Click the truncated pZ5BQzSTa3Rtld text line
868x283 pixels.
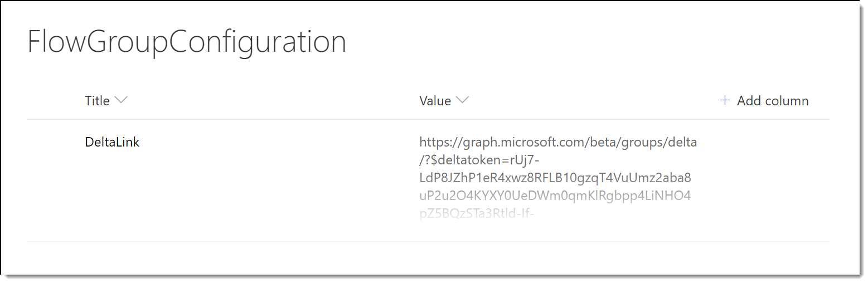[477, 213]
